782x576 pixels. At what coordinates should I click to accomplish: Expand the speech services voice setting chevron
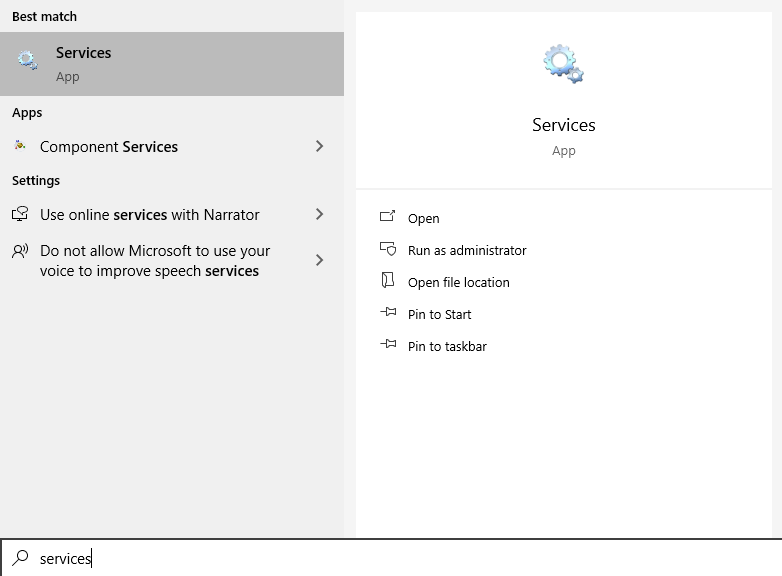tap(320, 260)
